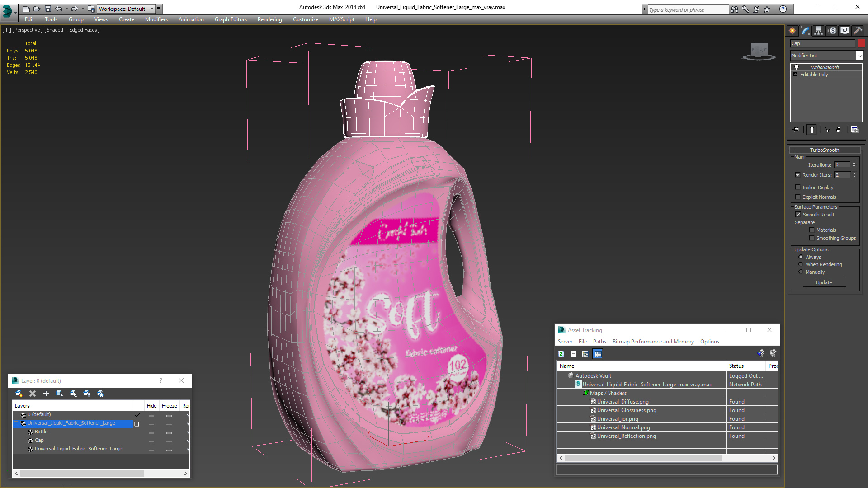Screen dimensions: 868x488
Task: Open Quick Access Toolbar customize dropdown
Action: (159, 9)
